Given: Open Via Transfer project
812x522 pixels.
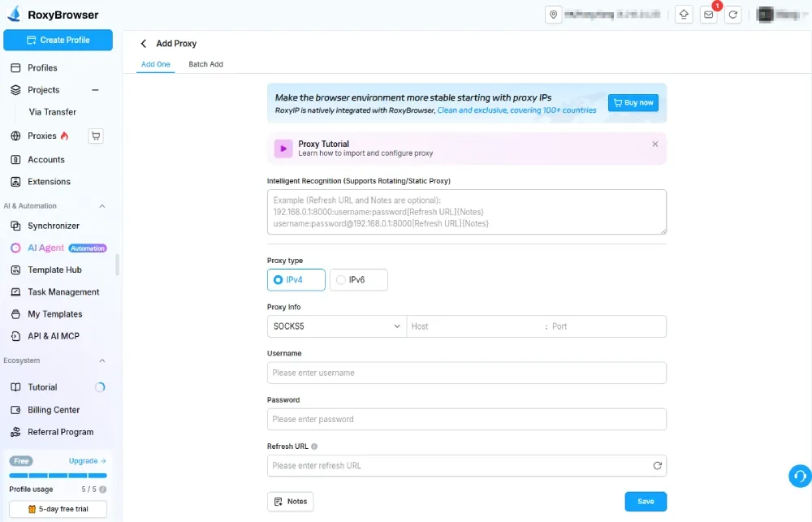Looking at the screenshot, I should click(52, 112).
